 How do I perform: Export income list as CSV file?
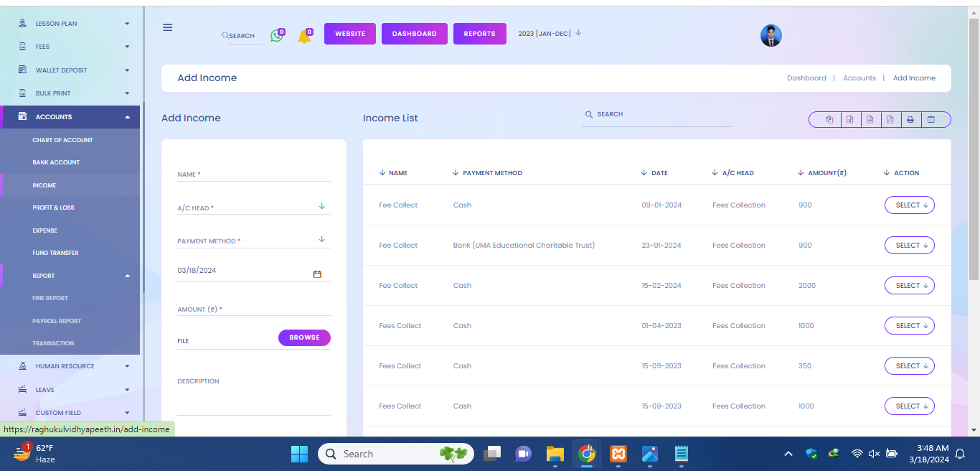[x=870, y=120]
